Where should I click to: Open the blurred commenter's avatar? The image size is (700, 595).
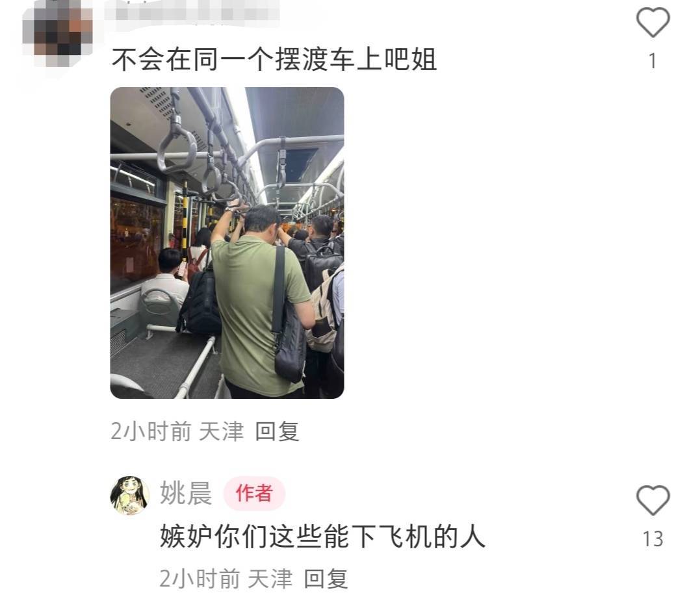(57, 33)
